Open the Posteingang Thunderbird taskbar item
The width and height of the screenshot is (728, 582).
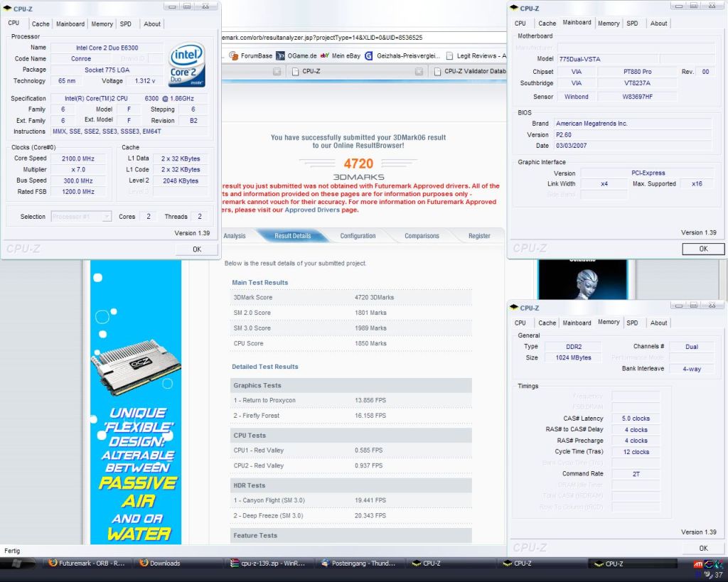pos(360,564)
